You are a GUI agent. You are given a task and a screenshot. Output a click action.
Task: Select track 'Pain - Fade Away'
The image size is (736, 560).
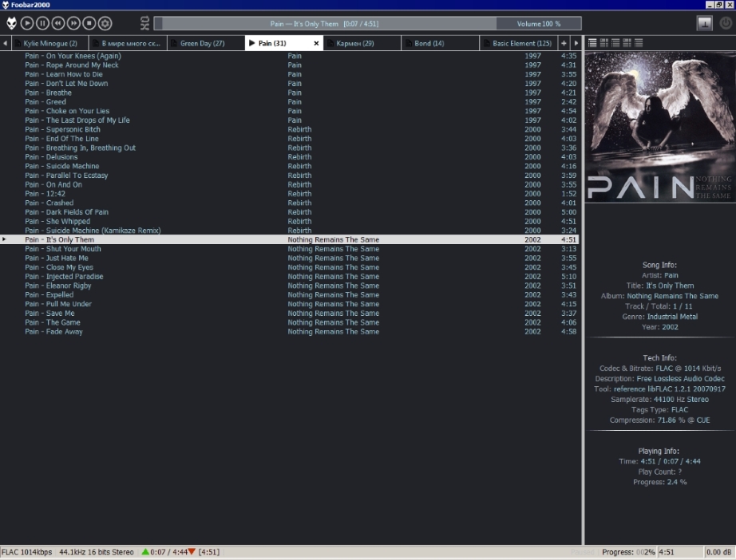point(289,332)
